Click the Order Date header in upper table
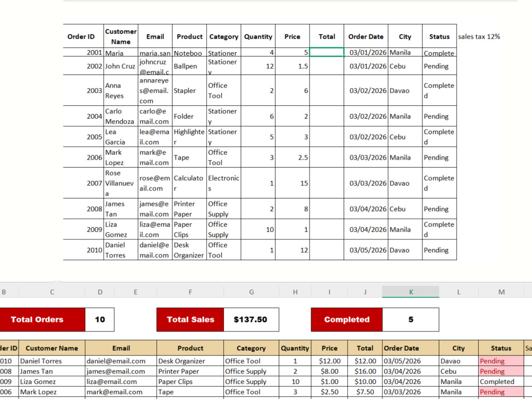532x399 pixels. pyautogui.click(x=366, y=36)
